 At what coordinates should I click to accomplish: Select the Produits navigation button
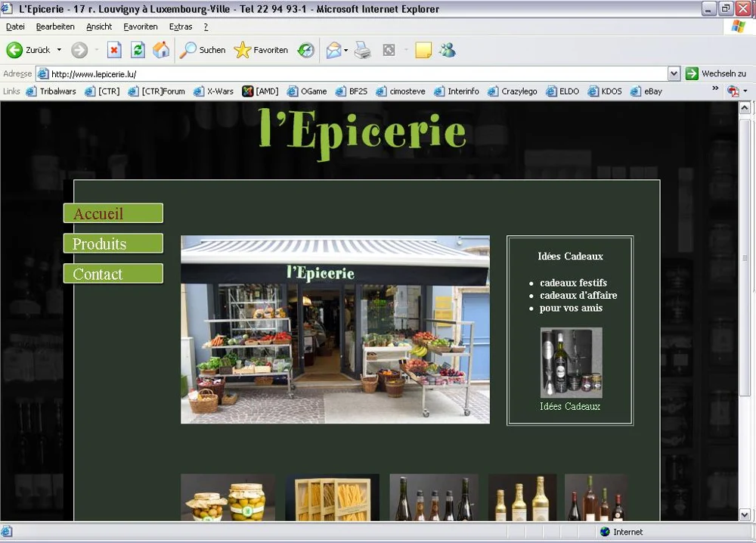[113, 243]
